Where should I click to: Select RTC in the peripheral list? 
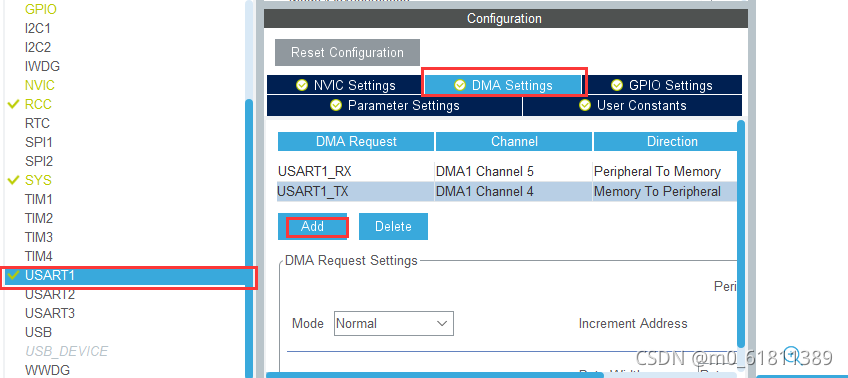(x=37, y=123)
